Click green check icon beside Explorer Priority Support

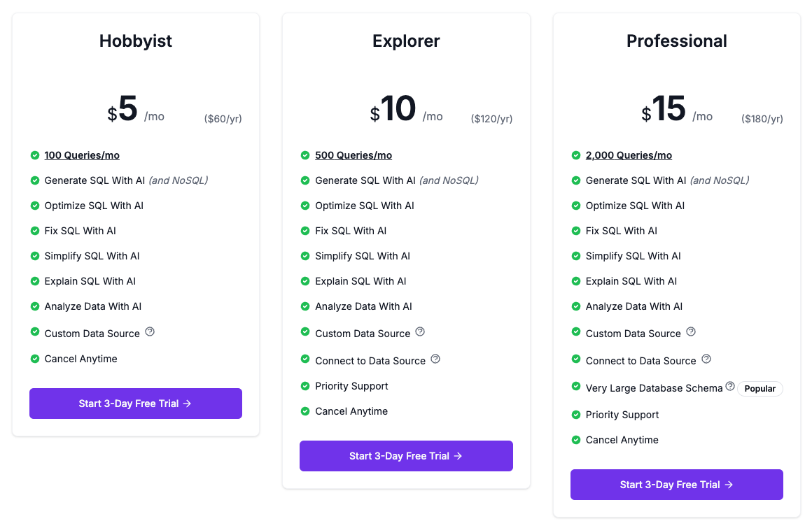click(305, 386)
